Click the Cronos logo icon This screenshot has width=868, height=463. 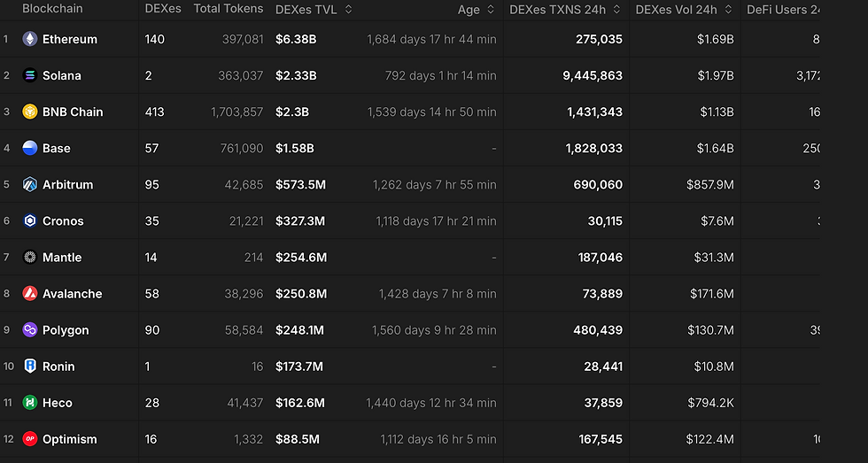click(x=30, y=220)
